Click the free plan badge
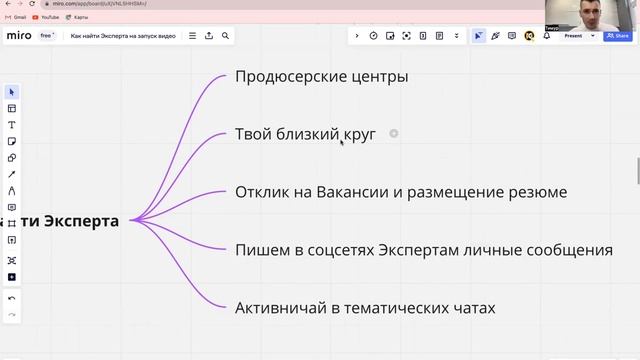This screenshot has height=360, width=640. coord(47,36)
